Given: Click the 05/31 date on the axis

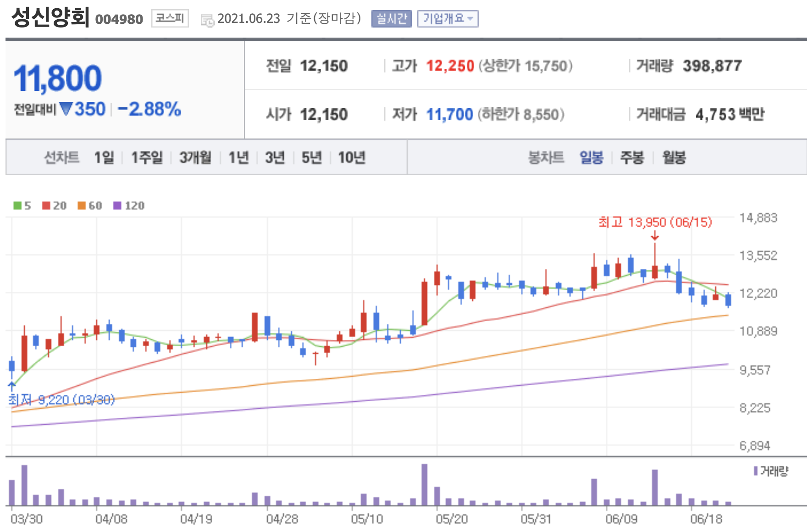Looking at the screenshot, I should pyautogui.click(x=536, y=519).
